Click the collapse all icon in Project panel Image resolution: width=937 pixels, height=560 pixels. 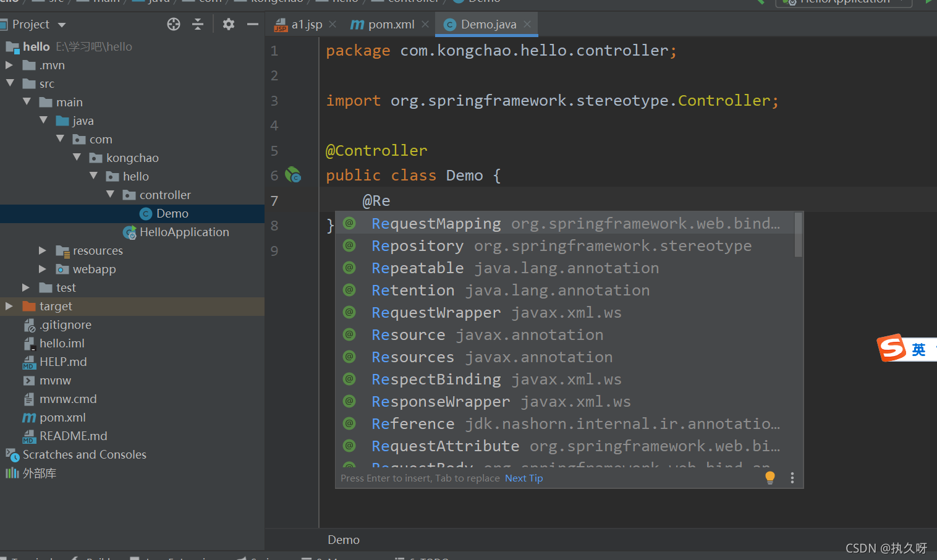[198, 24]
